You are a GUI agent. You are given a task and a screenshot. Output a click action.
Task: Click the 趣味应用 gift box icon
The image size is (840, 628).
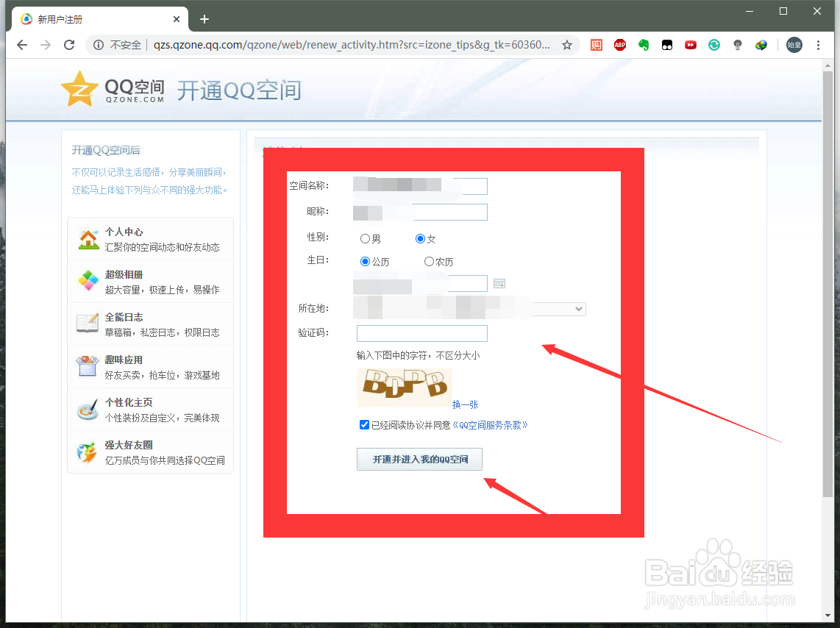tap(88, 365)
